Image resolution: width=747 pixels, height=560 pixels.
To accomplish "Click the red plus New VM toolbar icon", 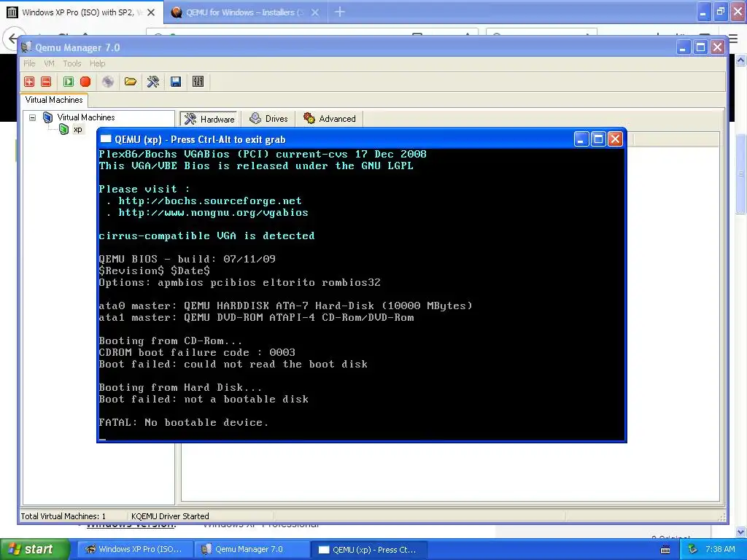I will pyautogui.click(x=29, y=82).
